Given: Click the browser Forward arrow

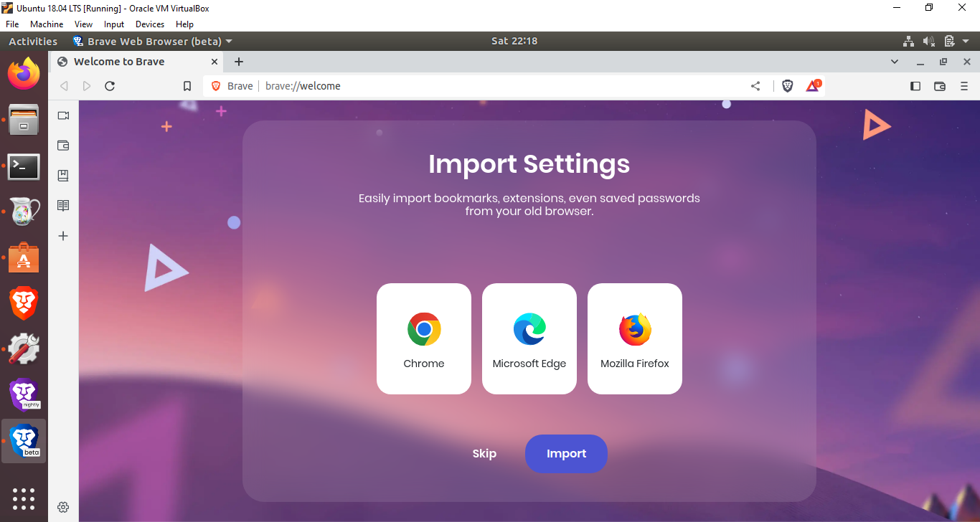Looking at the screenshot, I should tap(87, 86).
